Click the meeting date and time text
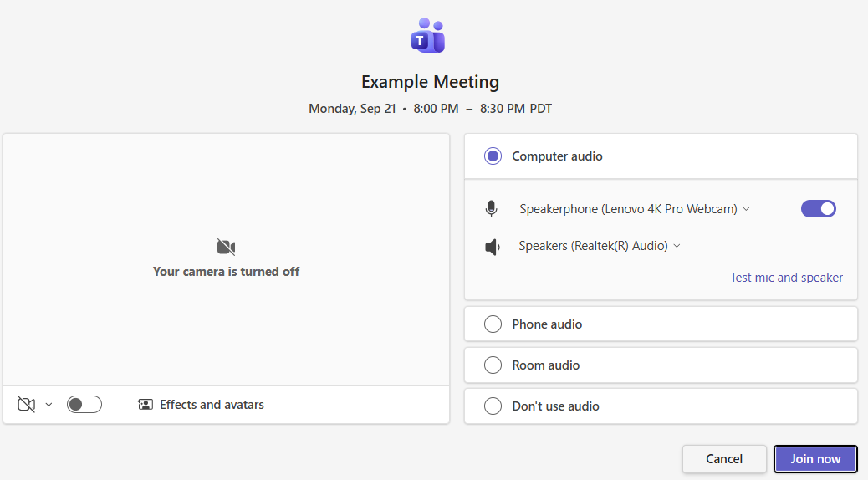The image size is (868, 480). [x=430, y=109]
